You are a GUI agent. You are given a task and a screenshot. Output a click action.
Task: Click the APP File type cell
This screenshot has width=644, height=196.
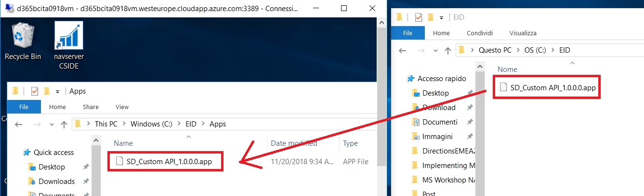coord(355,162)
